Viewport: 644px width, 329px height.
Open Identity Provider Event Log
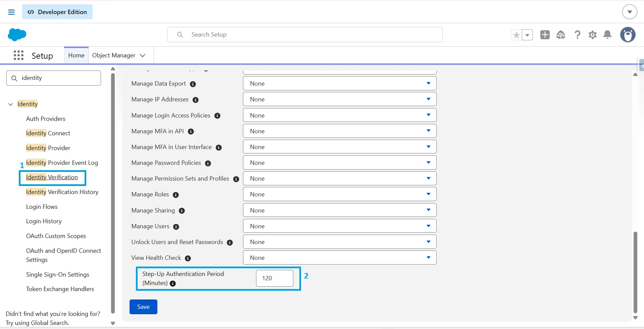coord(62,163)
